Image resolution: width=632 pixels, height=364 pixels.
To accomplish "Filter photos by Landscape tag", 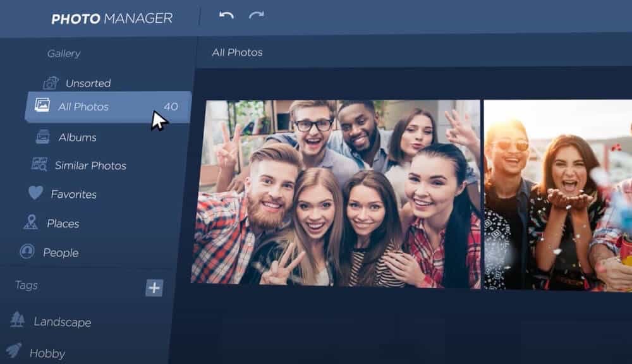I will [x=62, y=322].
